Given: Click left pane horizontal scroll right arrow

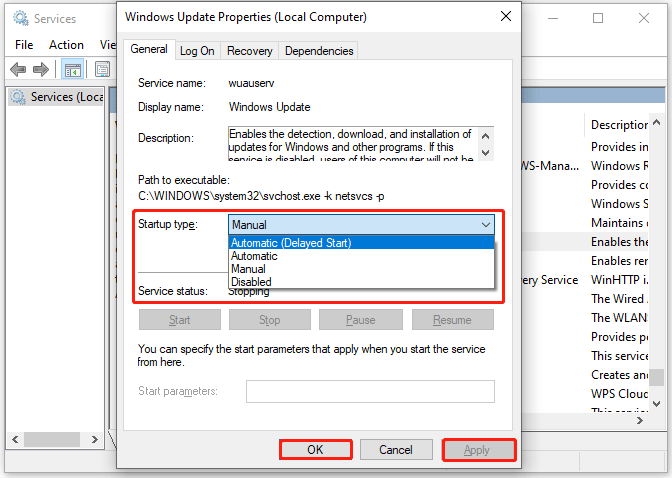Looking at the screenshot, I should click(95, 439).
